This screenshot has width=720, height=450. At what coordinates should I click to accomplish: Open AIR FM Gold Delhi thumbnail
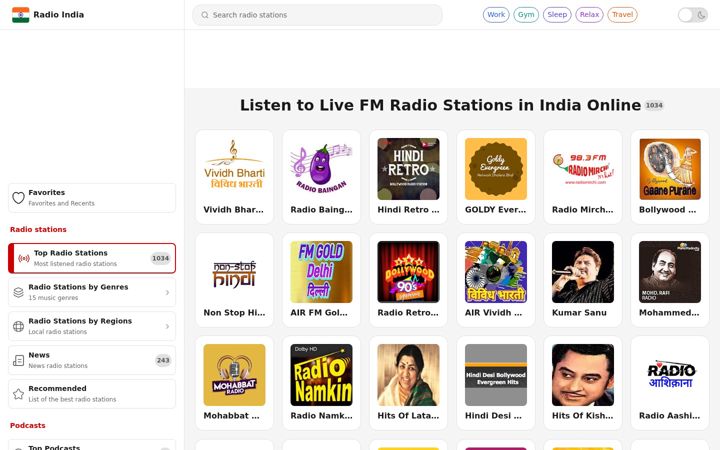coord(321,272)
